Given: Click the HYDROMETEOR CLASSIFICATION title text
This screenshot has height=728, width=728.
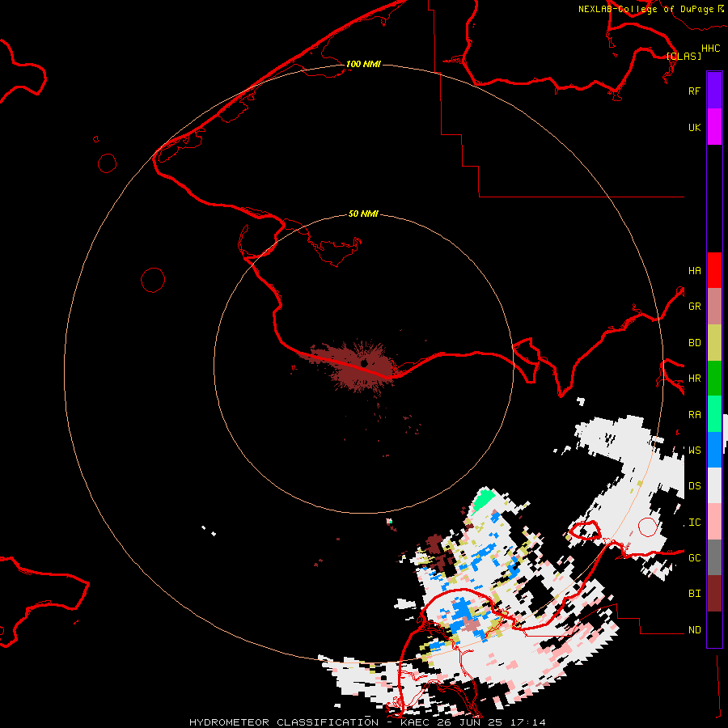Looking at the screenshot, I should tap(284, 722).
